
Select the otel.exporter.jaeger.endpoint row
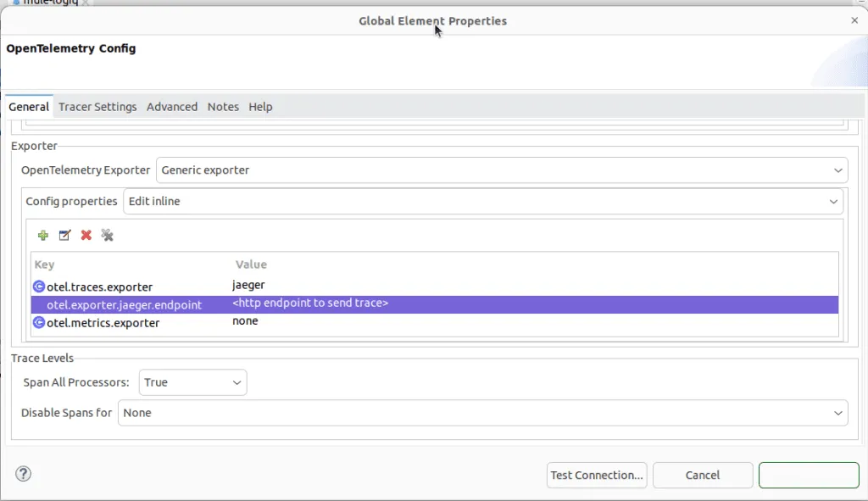pyautogui.click(x=125, y=304)
